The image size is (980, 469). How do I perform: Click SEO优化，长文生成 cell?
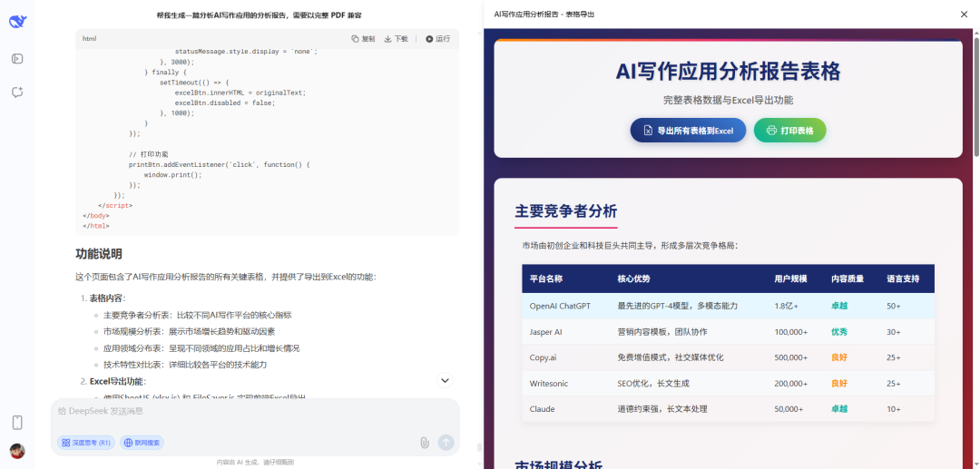point(653,384)
